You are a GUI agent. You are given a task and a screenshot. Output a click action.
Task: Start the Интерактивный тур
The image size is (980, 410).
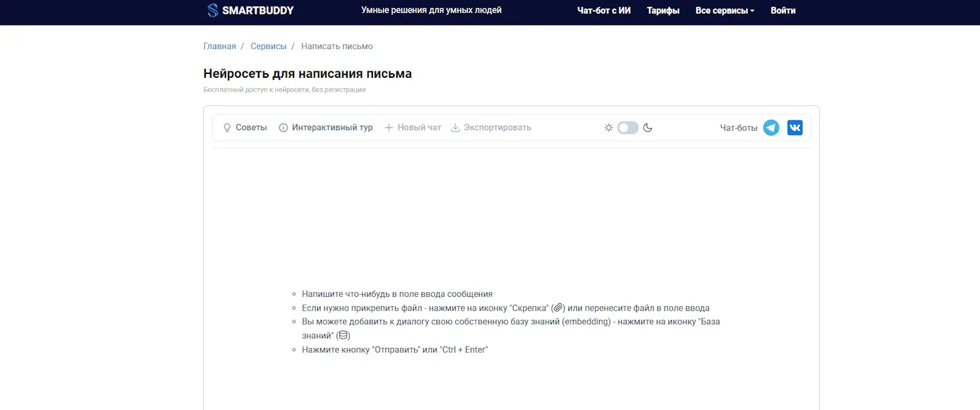(x=332, y=128)
